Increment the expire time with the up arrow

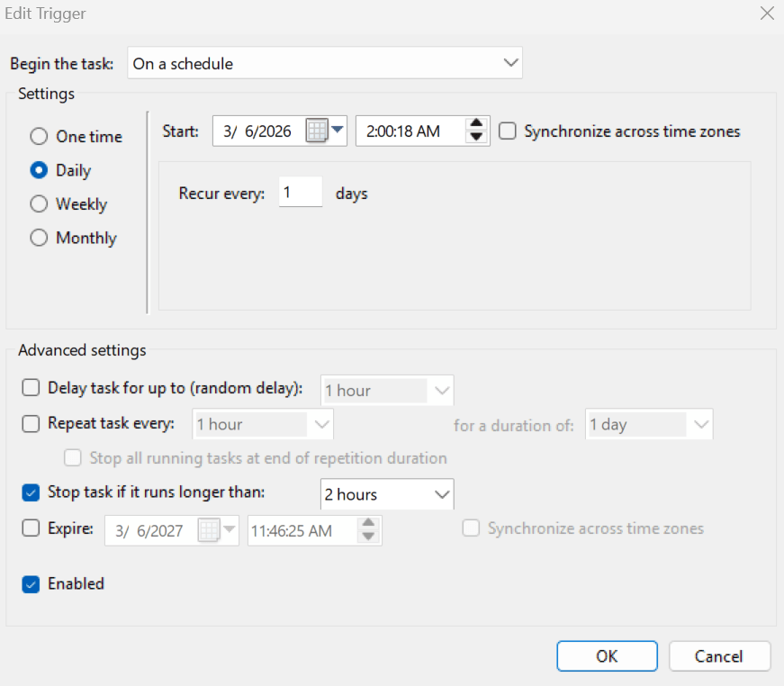[368, 524]
